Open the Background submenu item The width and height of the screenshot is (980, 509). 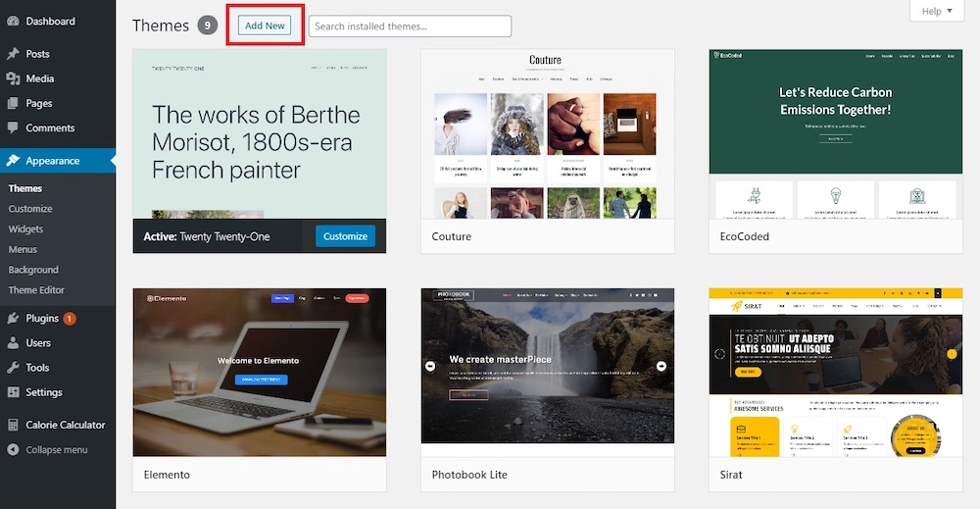(33, 270)
